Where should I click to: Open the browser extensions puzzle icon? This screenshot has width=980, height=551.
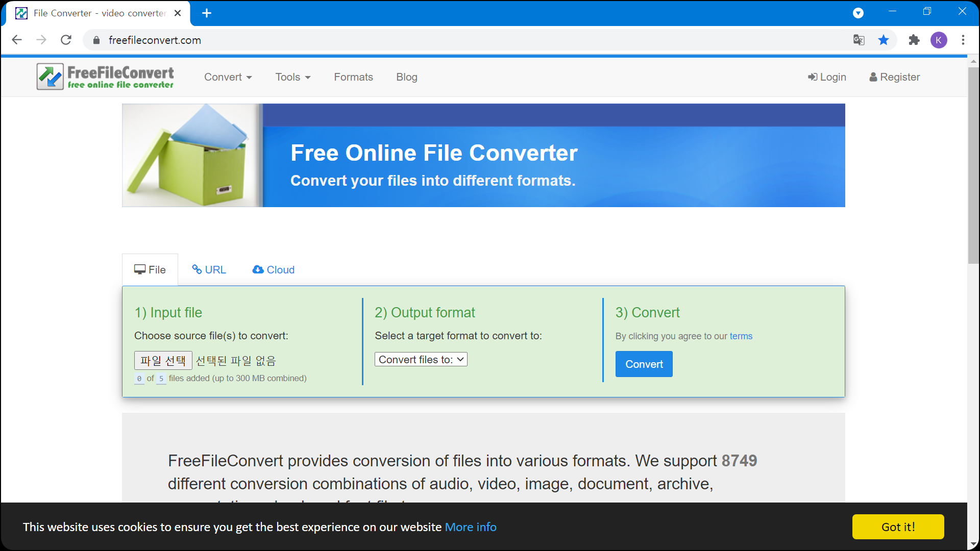[914, 40]
